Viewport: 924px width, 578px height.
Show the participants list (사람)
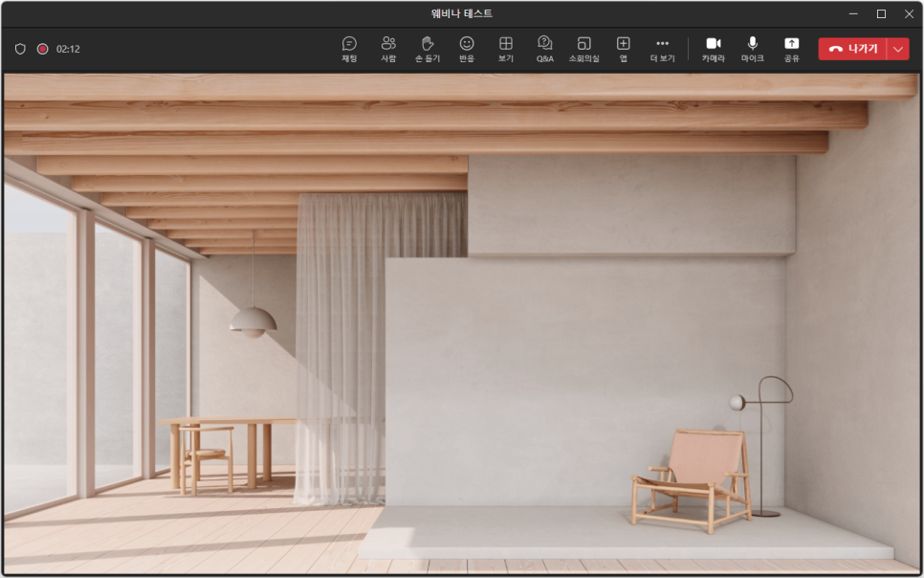388,49
